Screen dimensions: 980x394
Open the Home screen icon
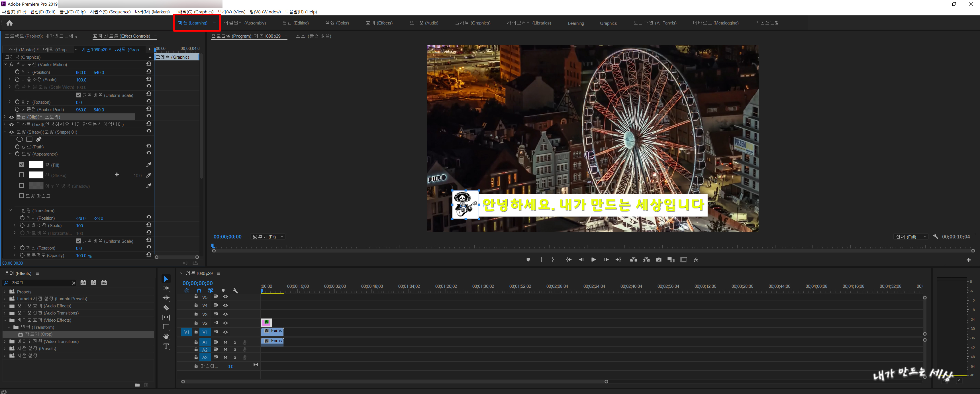[9, 23]
